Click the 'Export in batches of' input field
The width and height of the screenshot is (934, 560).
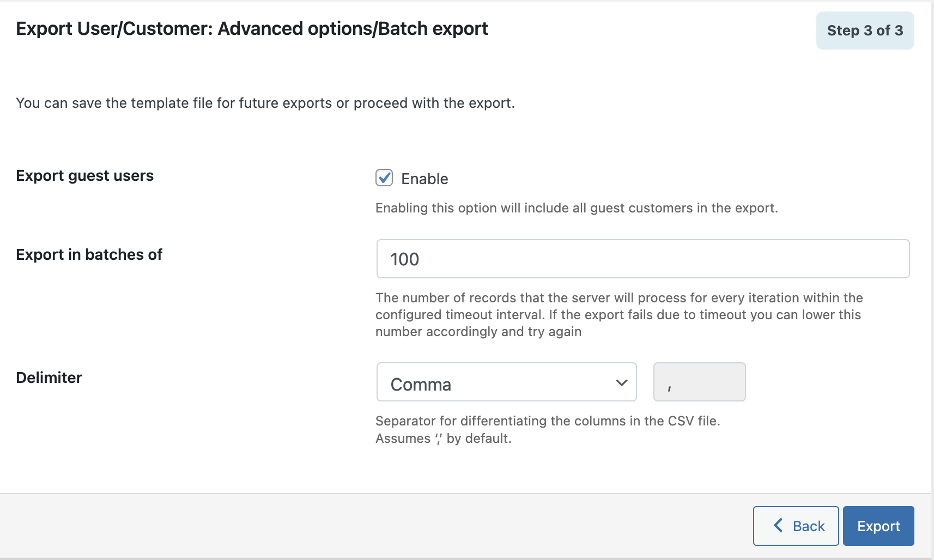[x=643, y=259]
